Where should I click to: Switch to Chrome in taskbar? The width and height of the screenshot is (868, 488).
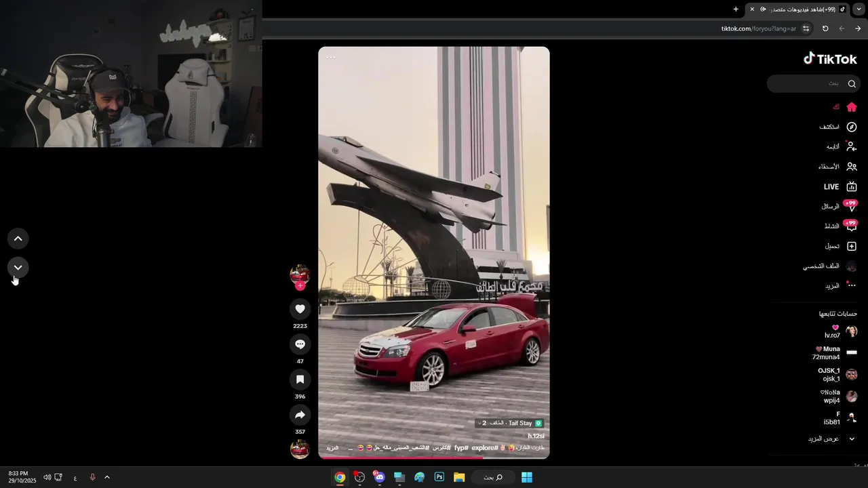click(x=340, y=477)
